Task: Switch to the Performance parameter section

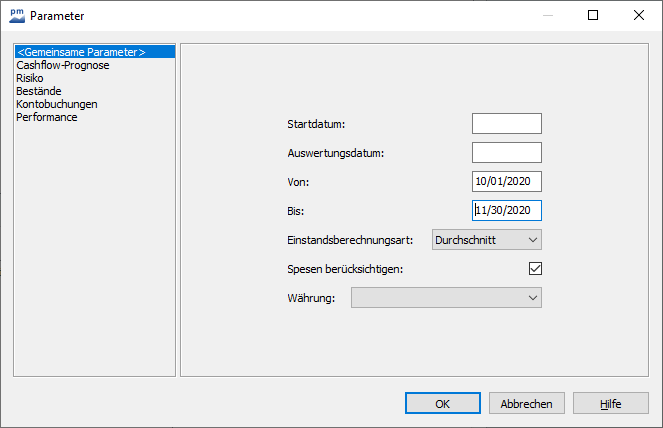Action: [x=46, y=117]
